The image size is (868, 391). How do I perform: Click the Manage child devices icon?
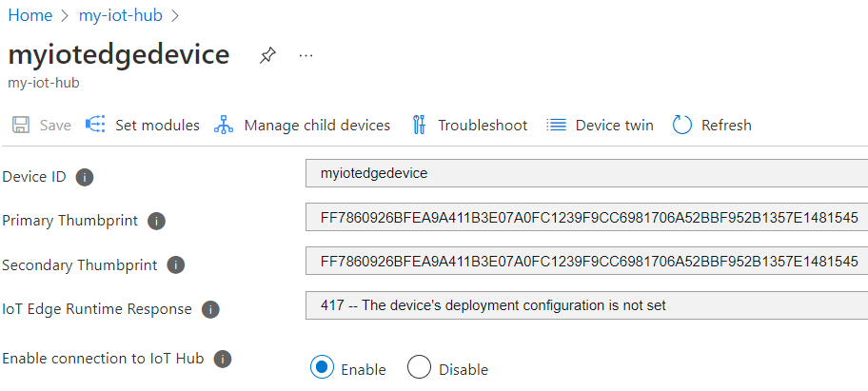(224, 125)
